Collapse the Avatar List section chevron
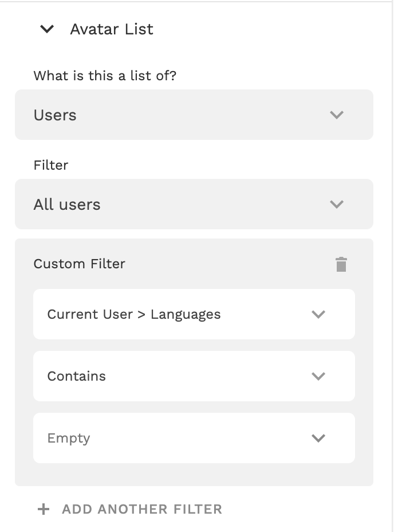The height and width of the screenshot is (532, 394). [x=47, y=29]
